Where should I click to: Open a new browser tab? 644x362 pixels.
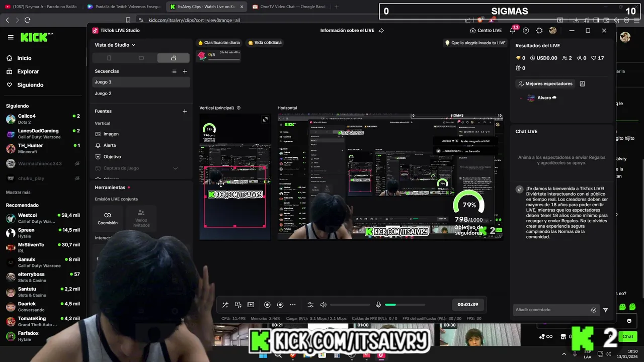[x=337, y=7]
